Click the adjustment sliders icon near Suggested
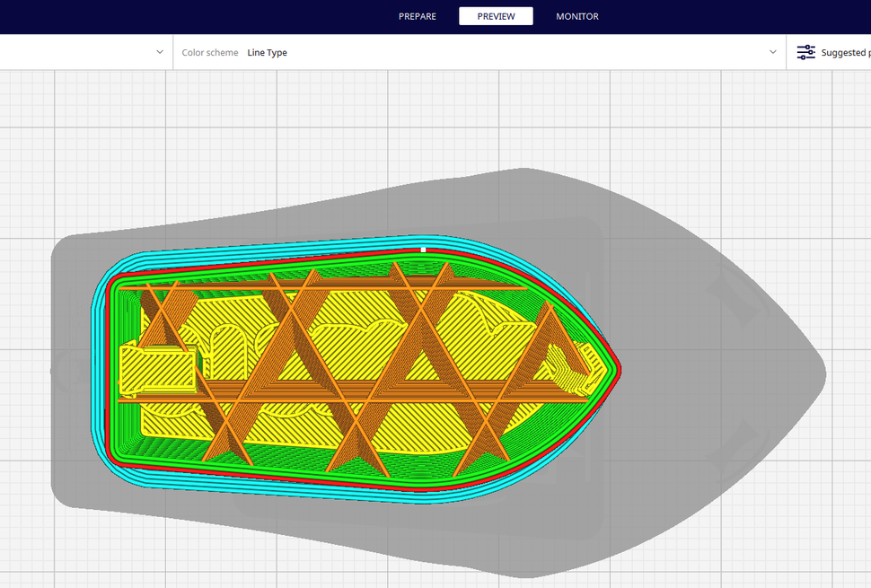This screenshot has height=588, width=871. 805,52
